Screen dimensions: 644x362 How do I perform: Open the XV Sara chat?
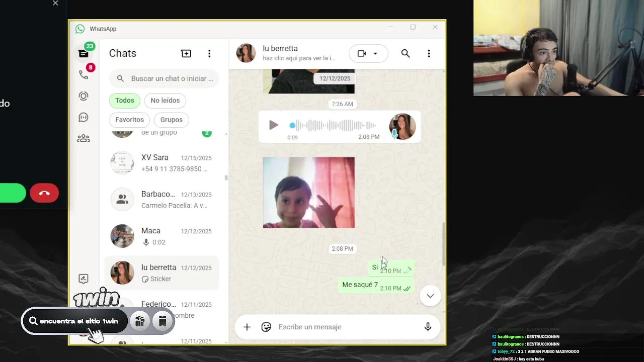(x=162, y=163)
